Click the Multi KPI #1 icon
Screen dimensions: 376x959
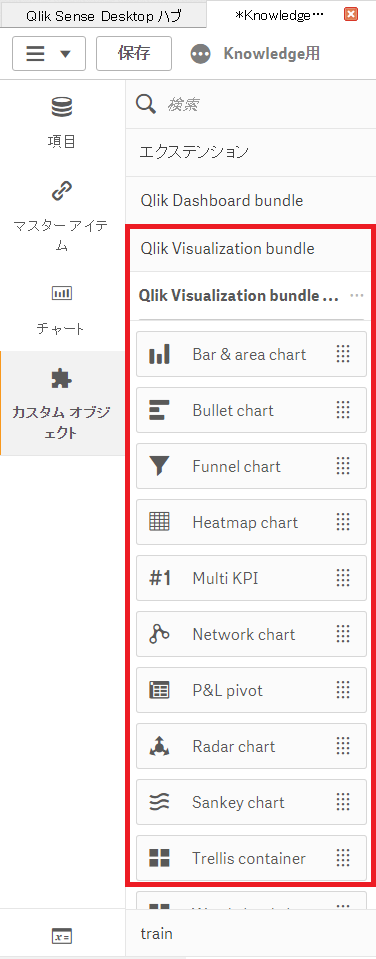point(160,578)
